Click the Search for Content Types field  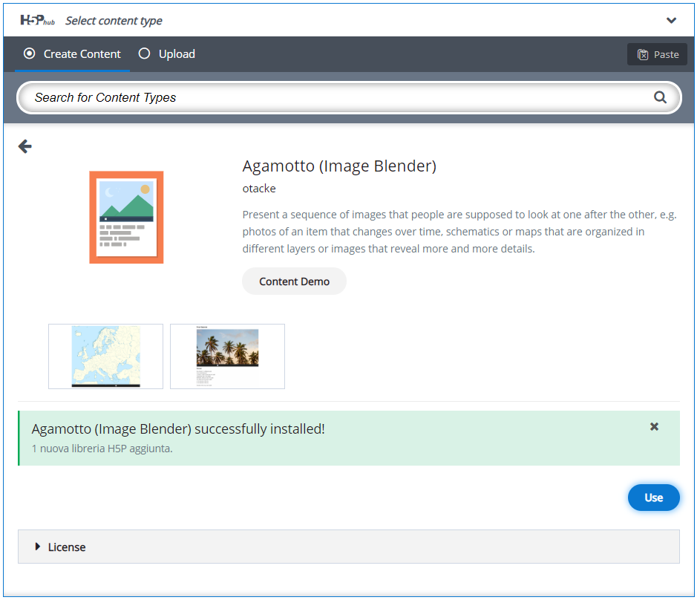pos(349,97)
